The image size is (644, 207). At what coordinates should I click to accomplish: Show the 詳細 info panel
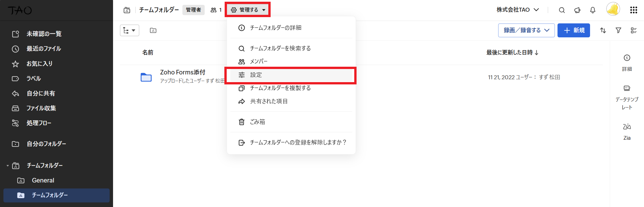[627, 63]
